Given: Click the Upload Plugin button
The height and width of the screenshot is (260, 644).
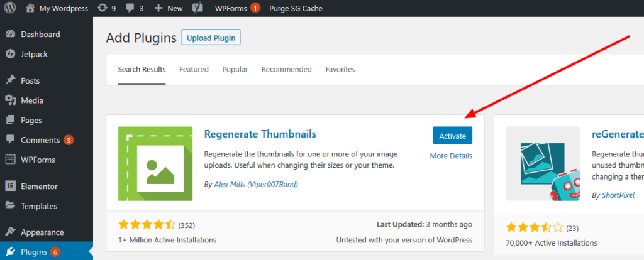Looking at the screenshot, I should click(211, 38).
